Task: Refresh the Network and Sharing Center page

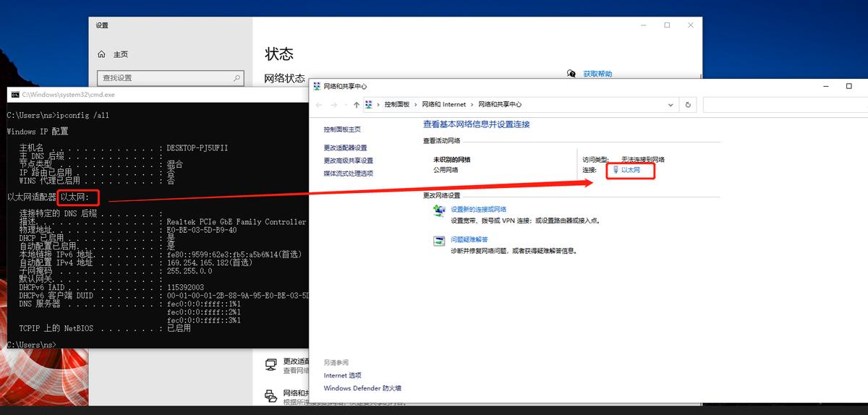Action: (x=688, y=105)
